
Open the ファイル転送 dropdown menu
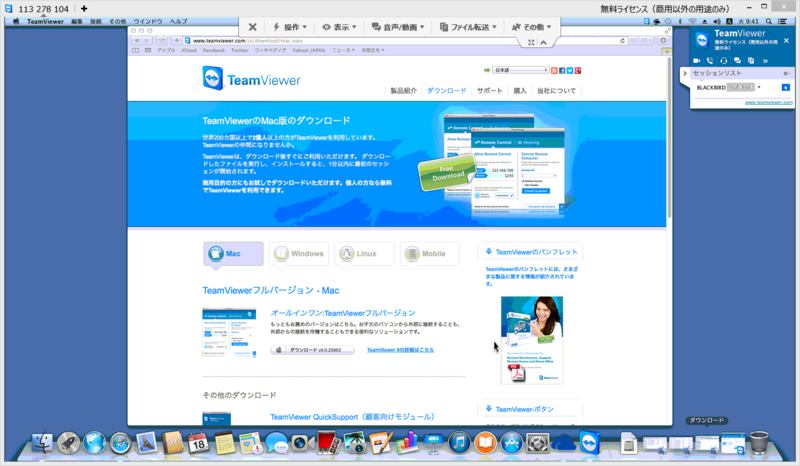pos(468,27)
